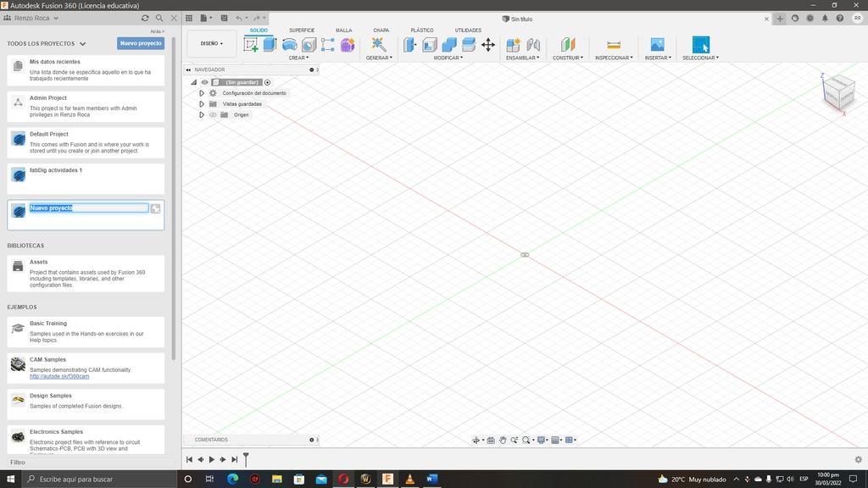868x488 pixels.
Task: Select the Rectangular Pattern tool
Action: (328, 45)
